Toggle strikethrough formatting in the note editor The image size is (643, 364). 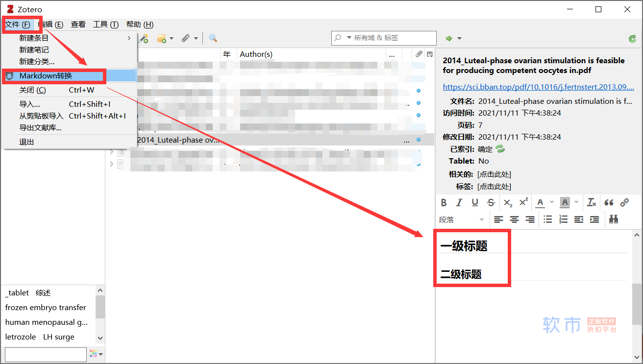point(491,202)
